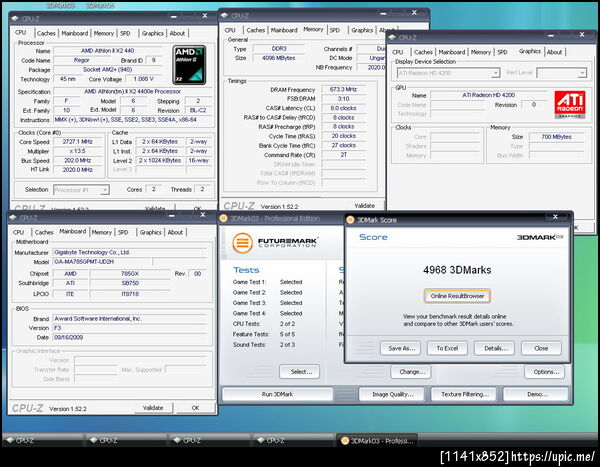
Task: Click Demo button in 3DMark03
Action: click(x=536, y=394)
